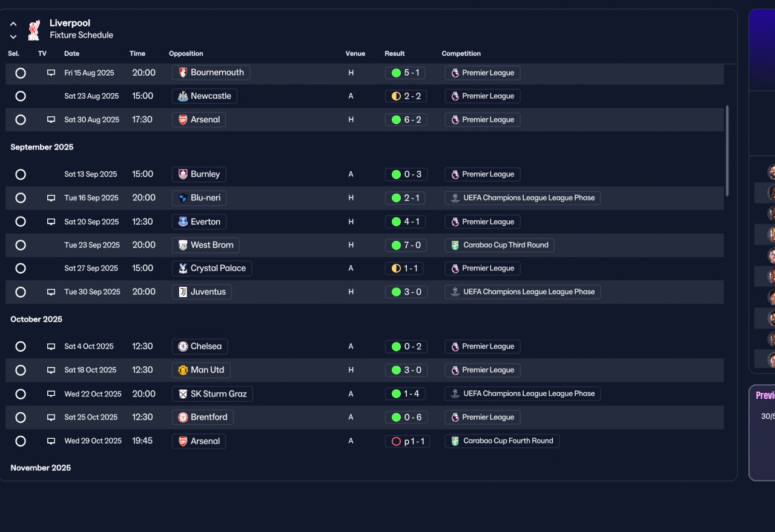The image size is (775, 532).
Task: Open the 5 - 1 result against Bournemouth
Action: coord(406,73)
